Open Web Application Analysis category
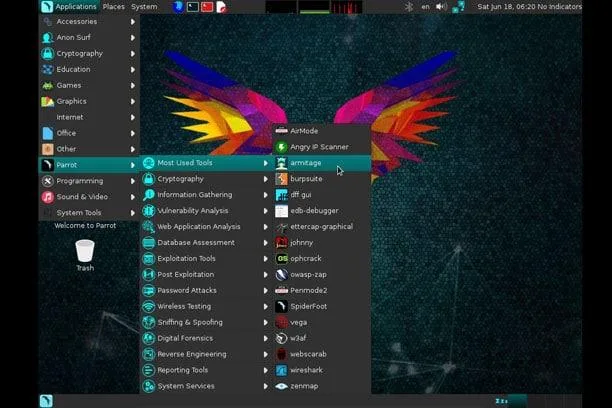Image resolution: width=612 pixels, height=408 pixels. coord(206,227)
